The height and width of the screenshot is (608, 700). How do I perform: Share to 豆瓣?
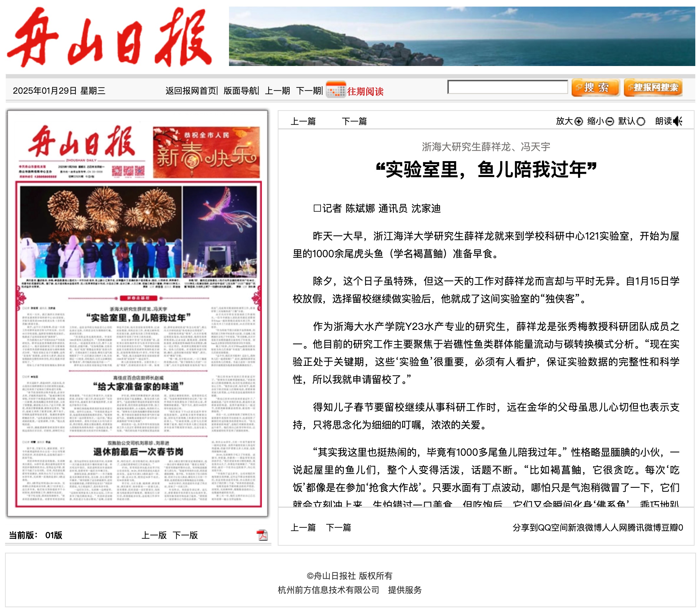669,528
